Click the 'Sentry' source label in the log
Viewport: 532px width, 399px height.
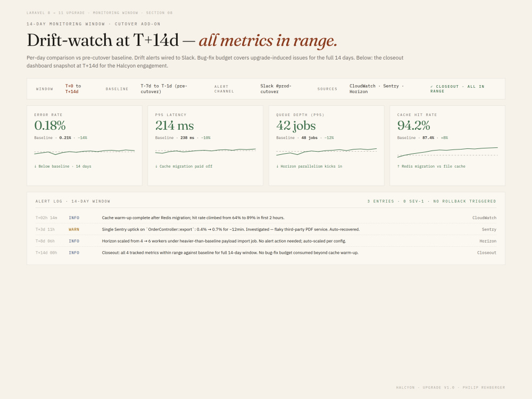489,229
